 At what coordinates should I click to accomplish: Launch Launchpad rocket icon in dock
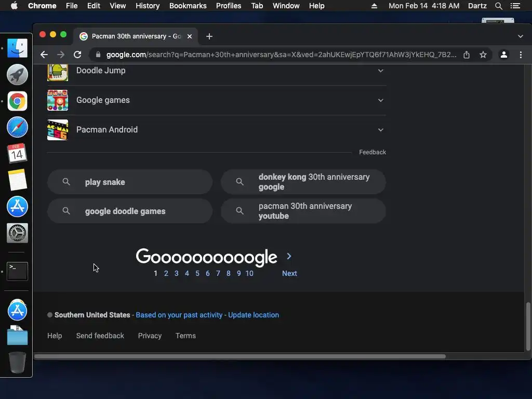(x=17, y=74)
